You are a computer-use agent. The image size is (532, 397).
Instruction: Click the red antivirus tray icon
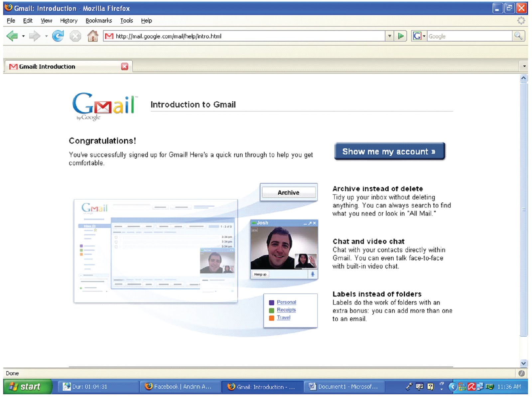471,386
